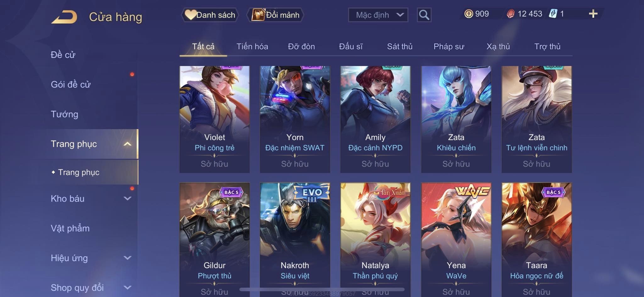Open Danh sách wishlist heart button
The width and height of the screenshot is (644, 297).
[210, 15]
